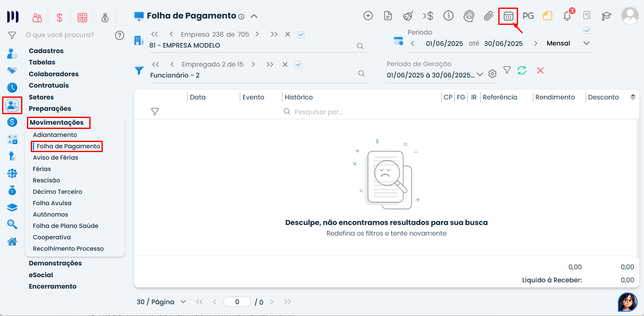The image size is (644, 316).
Task: Expand the Período de Geração dropdown
Action: pos(481,75)
